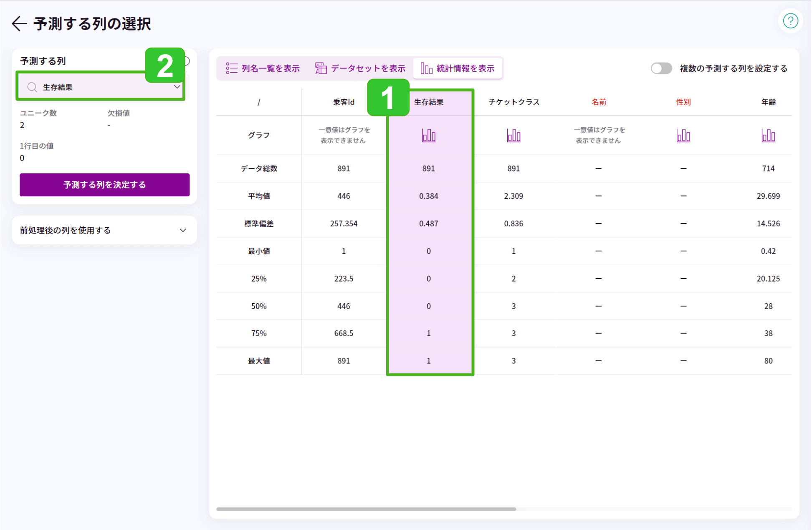Click the 28 median age cell
This screenshot has height=530, width=812.
click(x=768, y=306)
